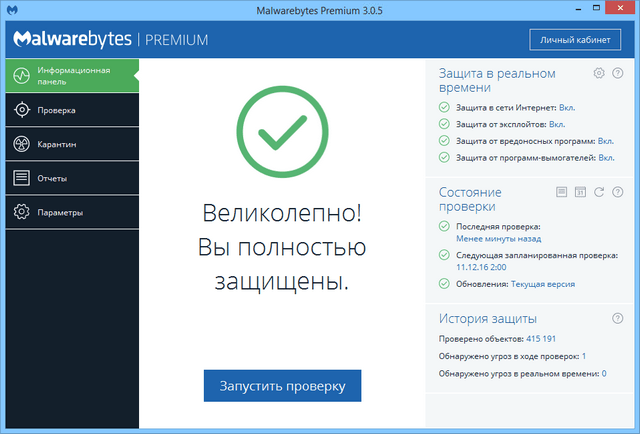
Task: Open the Отчеты reports section
Action: [x=72, y=178]
